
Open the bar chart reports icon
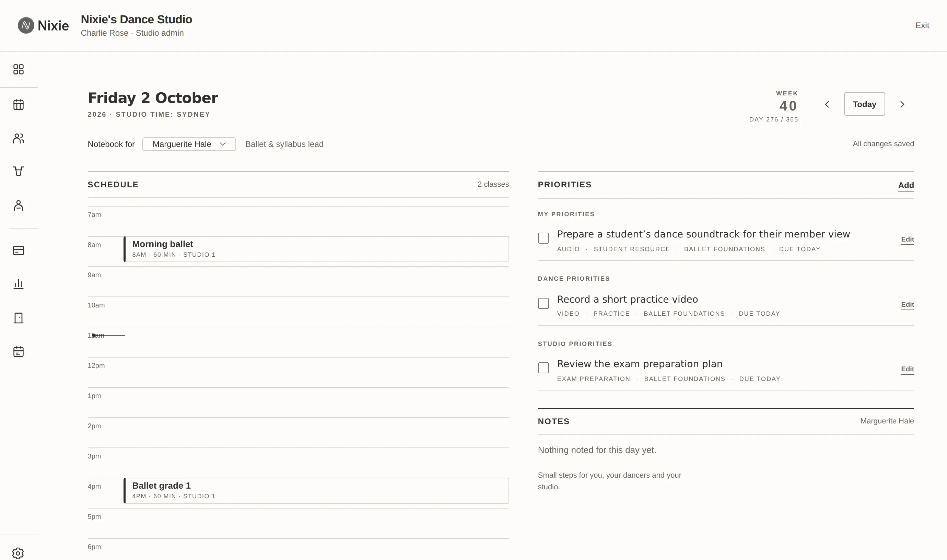[x=19, y=284]
